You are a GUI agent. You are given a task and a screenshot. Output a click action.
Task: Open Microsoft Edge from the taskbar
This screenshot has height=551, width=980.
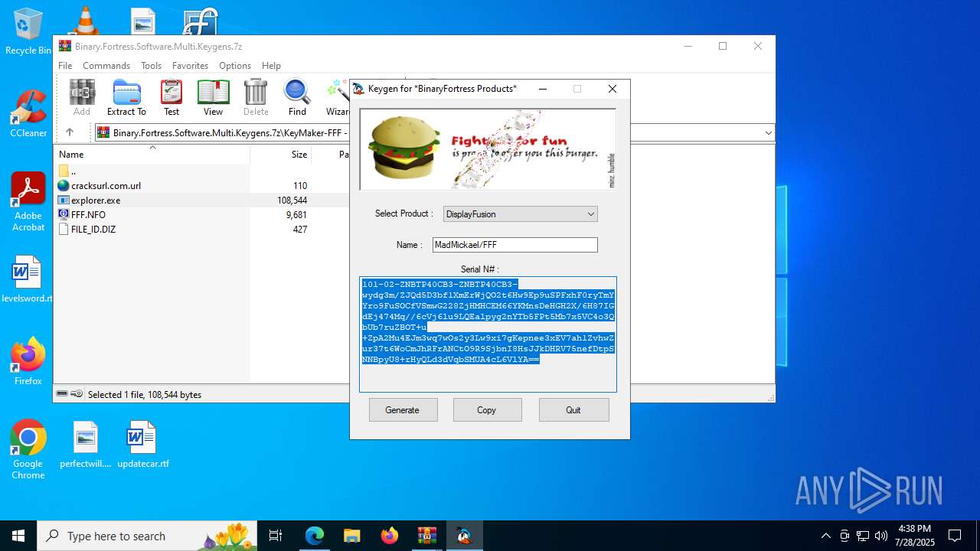click(315, 536)
